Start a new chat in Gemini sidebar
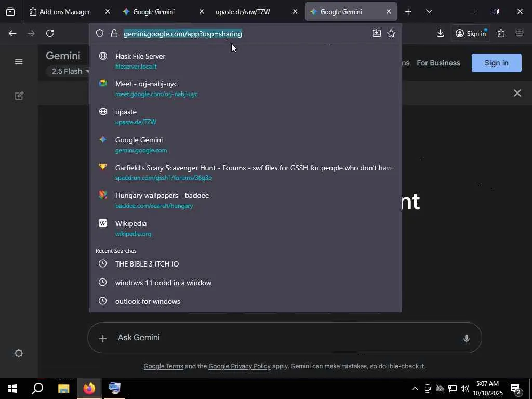 (x=19, y=96)
